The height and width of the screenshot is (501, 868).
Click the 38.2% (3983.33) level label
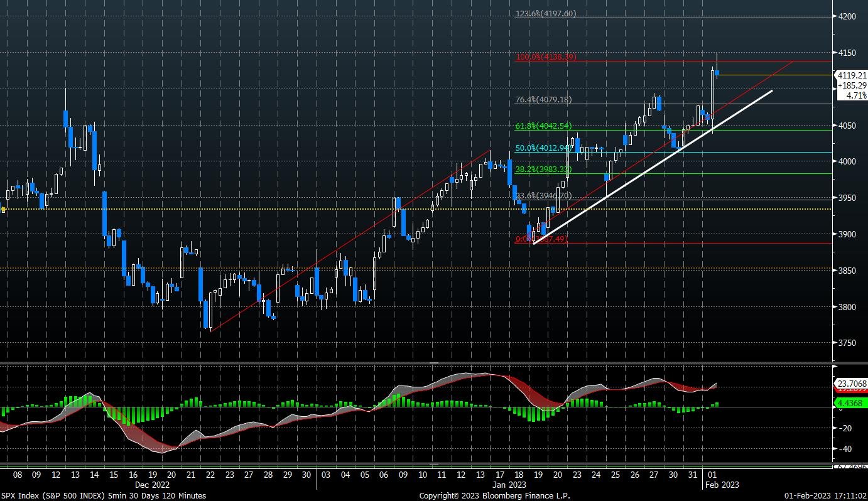[x=544, y=170]
